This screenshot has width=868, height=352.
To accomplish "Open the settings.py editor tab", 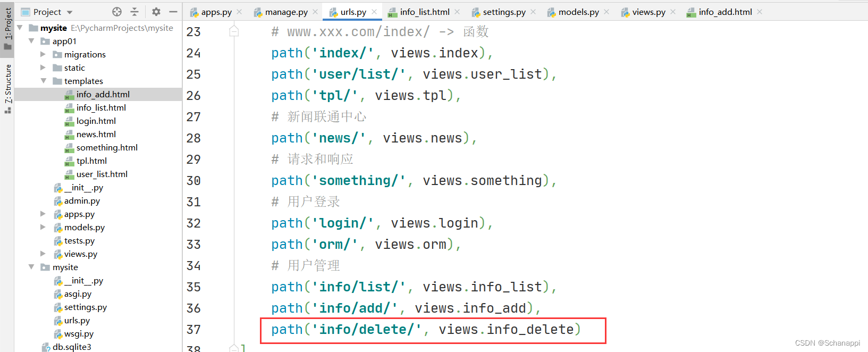I will pos(504,12).
